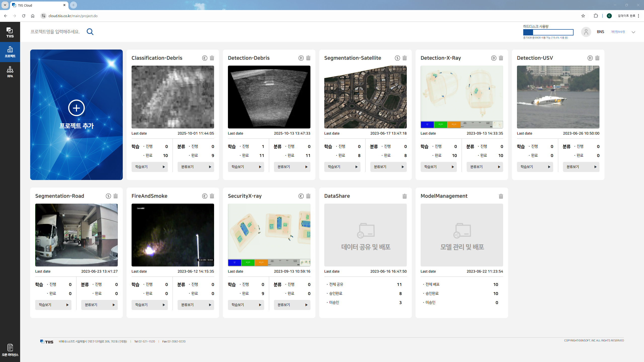Click the TIIS logo in sidebar

(x=10, y=32)
